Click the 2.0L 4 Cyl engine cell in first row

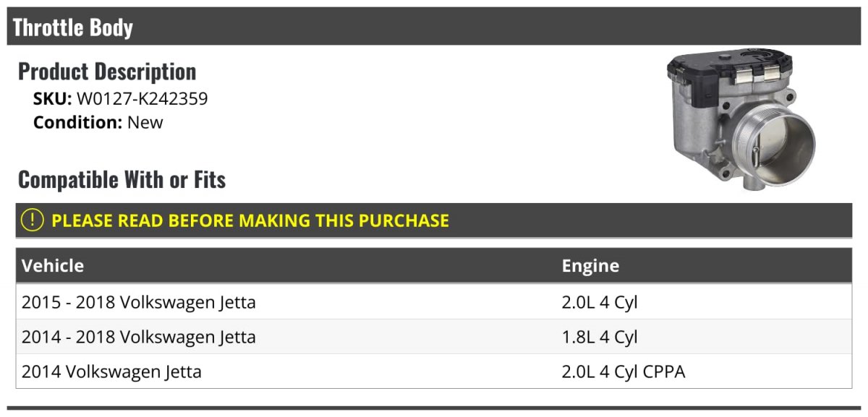click(x=600, y=303)
